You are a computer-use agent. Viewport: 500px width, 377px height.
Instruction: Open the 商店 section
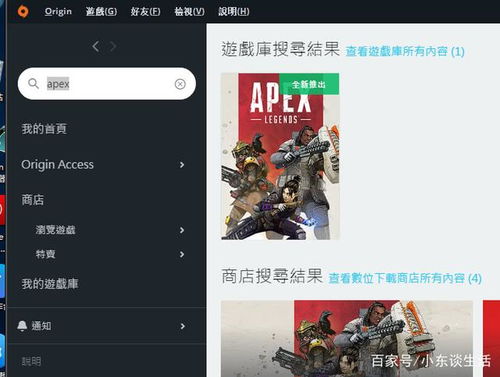(x=33, y=200)
